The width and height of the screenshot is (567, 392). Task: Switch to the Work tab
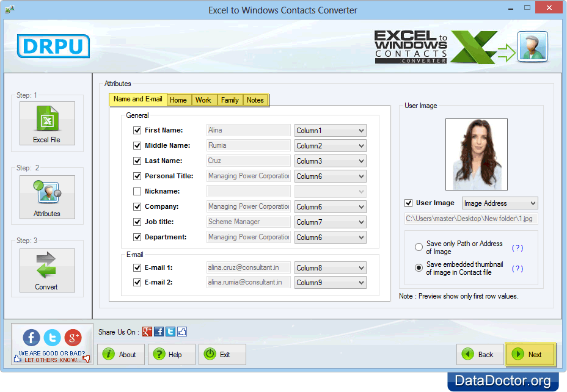[x=203, y=100]
